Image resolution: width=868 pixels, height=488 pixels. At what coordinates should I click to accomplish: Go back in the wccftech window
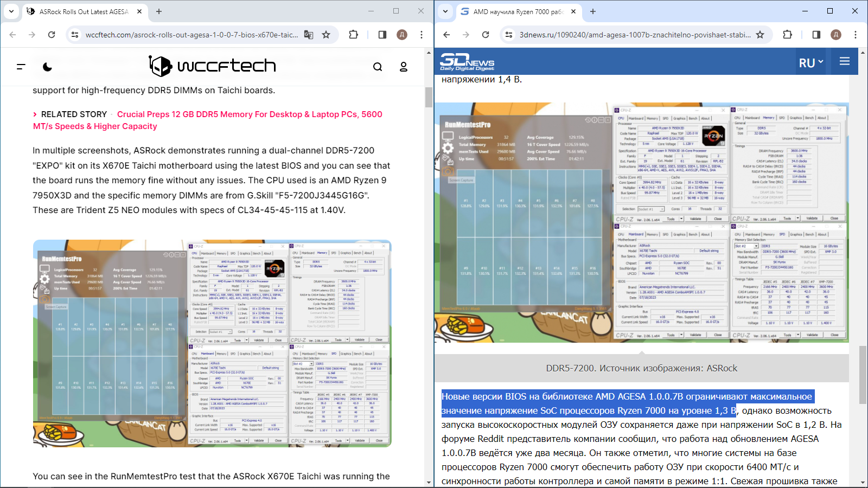point(13,35)
